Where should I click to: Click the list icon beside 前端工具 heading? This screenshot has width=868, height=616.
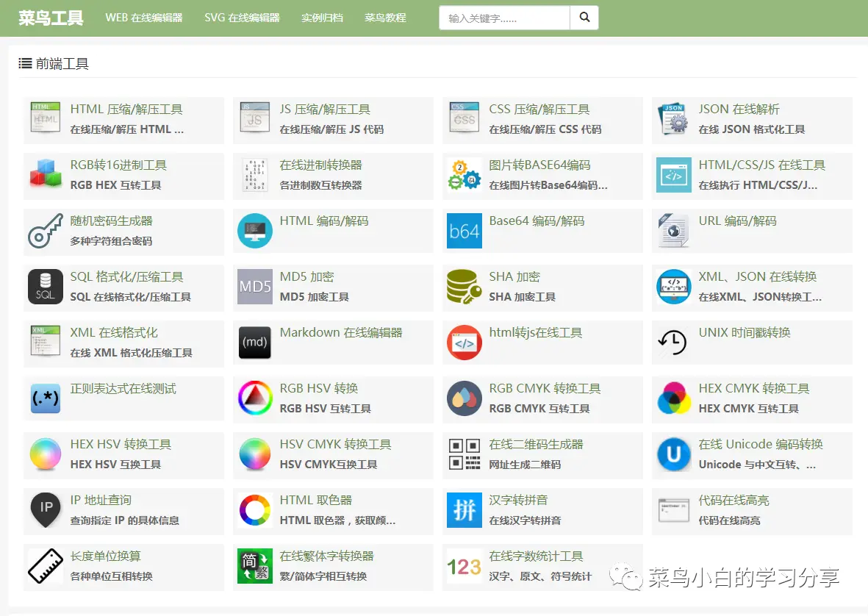tap(25, 64)
